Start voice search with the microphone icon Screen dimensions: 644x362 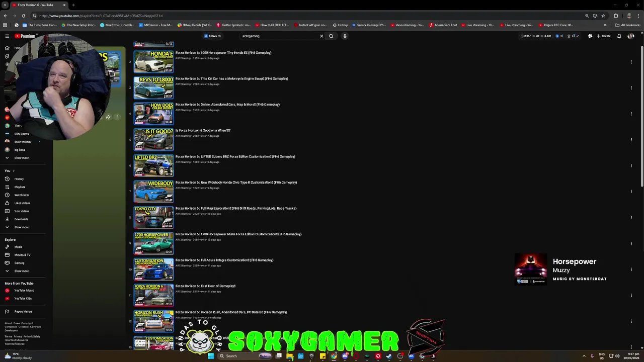345,36
